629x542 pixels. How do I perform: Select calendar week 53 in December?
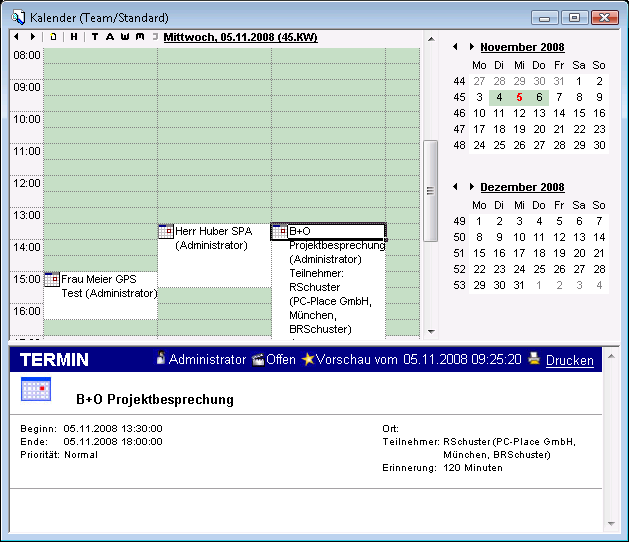tap(459, 285)
